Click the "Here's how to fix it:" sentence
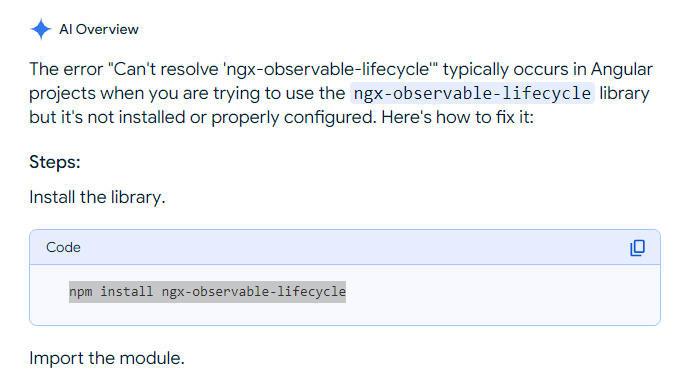Viewport: 698px width, 375px height. (457, 117)
